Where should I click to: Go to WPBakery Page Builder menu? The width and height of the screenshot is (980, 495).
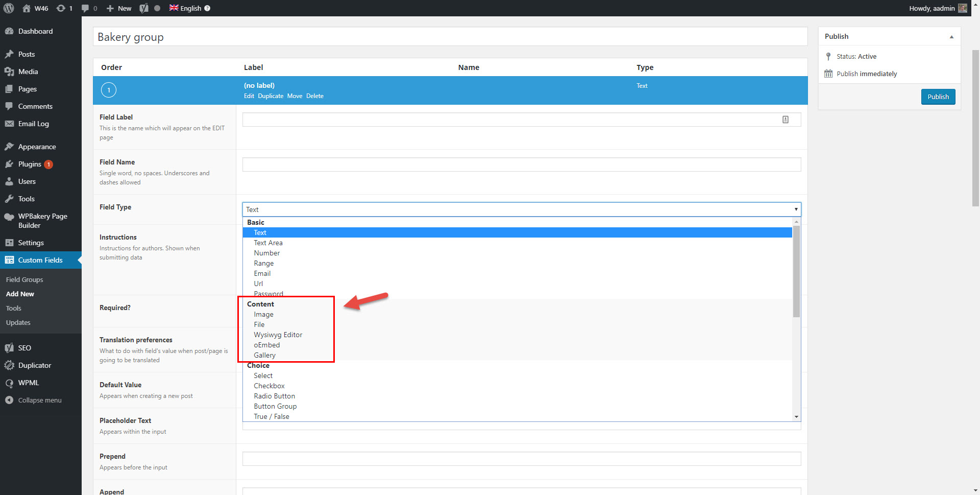(42, 221)
